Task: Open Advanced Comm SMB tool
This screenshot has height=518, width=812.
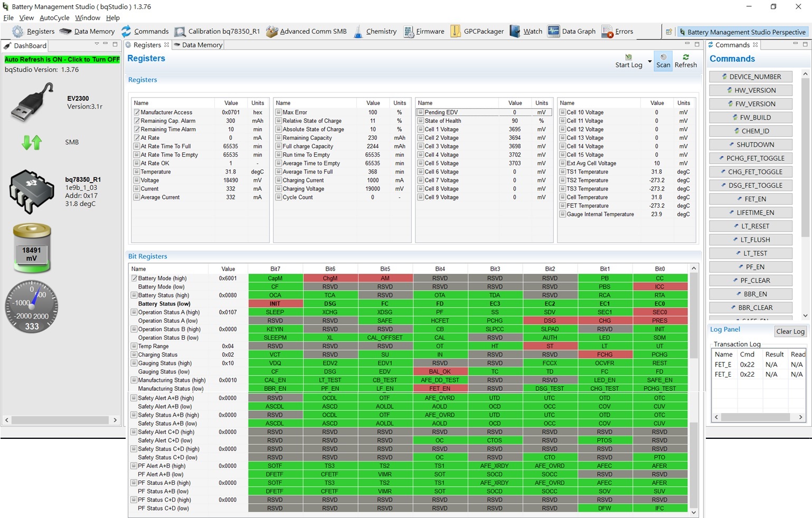Action: point(306,32)
